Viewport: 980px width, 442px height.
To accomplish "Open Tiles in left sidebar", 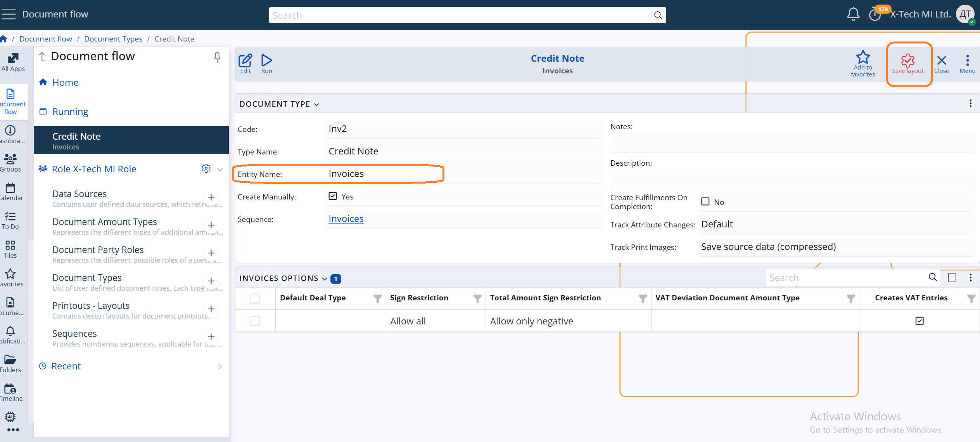I will 10,249.
